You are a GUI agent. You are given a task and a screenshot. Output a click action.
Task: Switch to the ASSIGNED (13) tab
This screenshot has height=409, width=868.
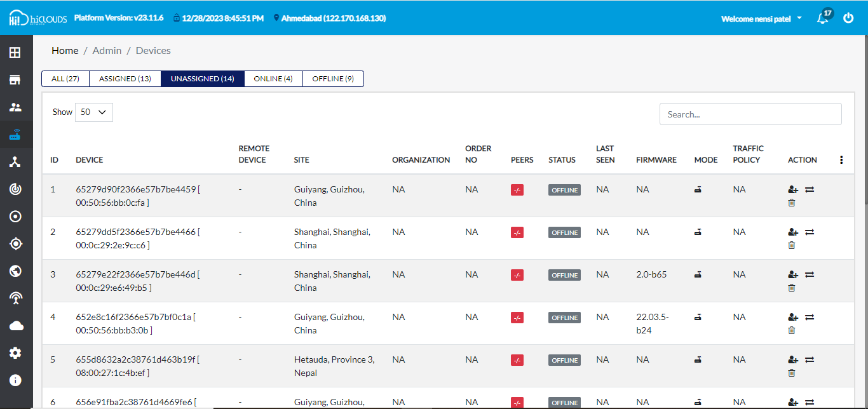(x=125, y=79)
